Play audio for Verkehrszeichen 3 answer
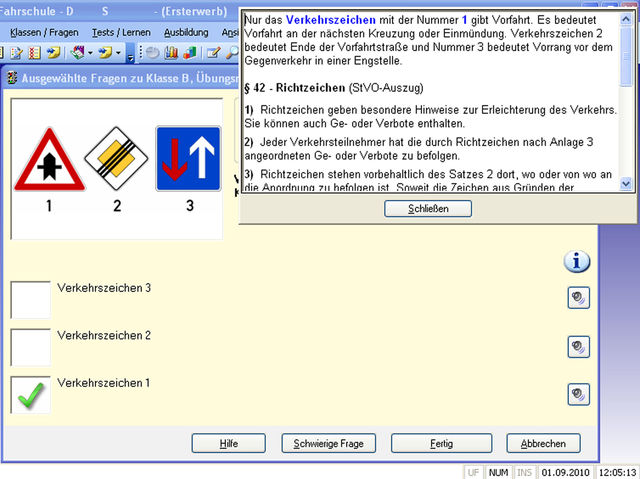 [x=578, y=298]
